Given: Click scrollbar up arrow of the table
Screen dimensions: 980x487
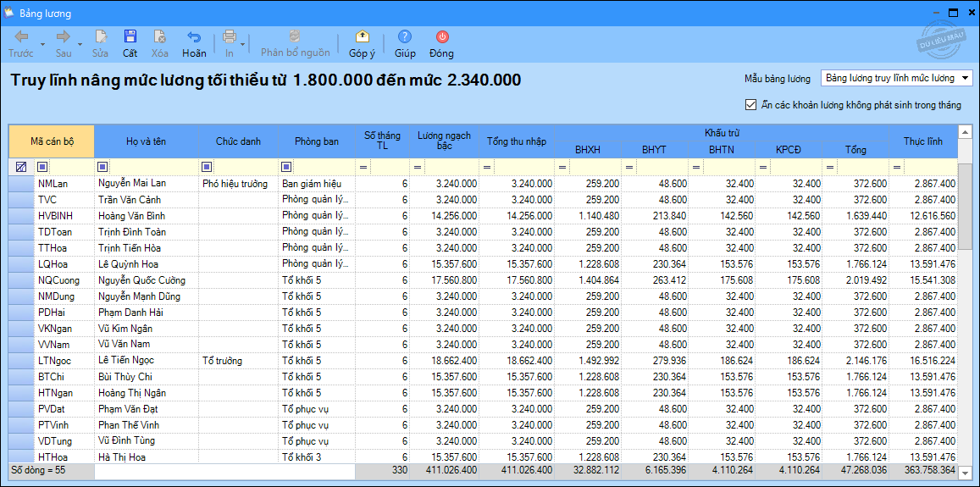Looking at the screenshot, I should (965, 131).
